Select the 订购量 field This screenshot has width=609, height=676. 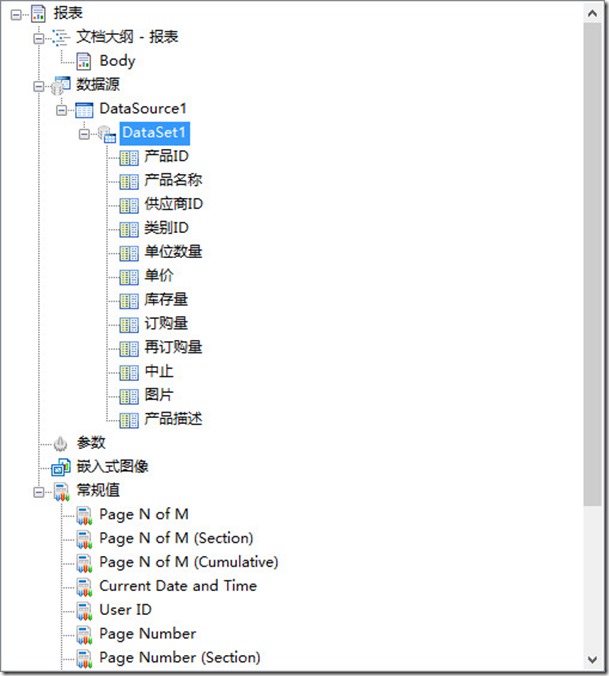click(x=166, y=323)
